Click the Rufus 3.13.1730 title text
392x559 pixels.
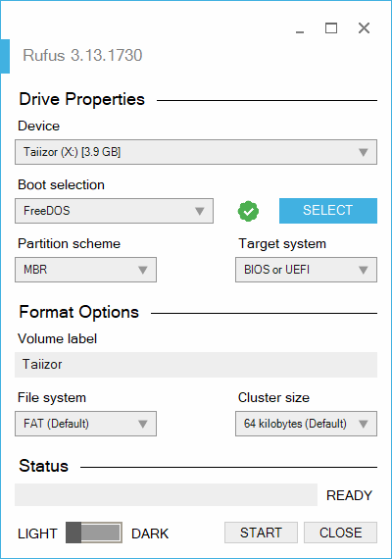point(82,55)
